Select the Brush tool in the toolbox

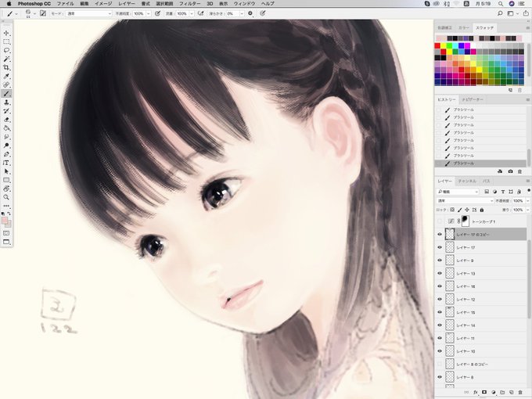(6, 94)
